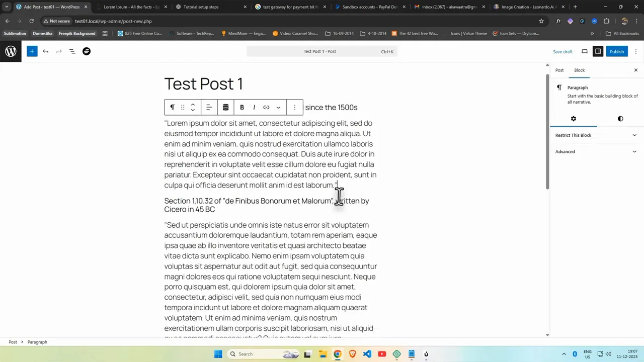Click the Paragraph breadcrumb at the bottom
644x362 pixels.
pos(37,342)
